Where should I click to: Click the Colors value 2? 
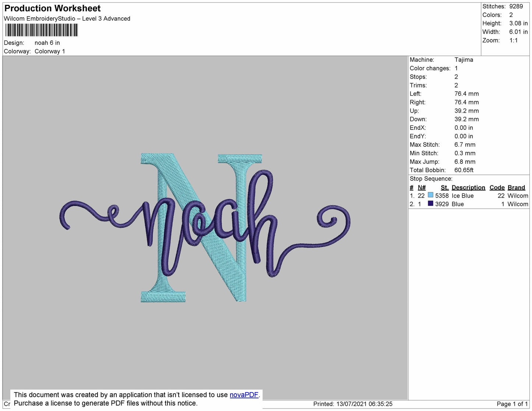click(511, 15)
